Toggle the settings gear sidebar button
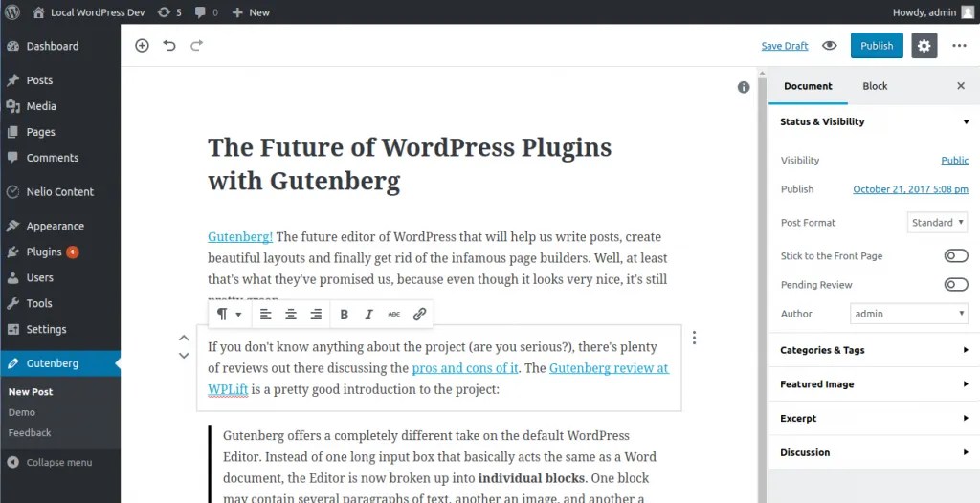Viewport: 980px width, 503px height. click(924, 46)
